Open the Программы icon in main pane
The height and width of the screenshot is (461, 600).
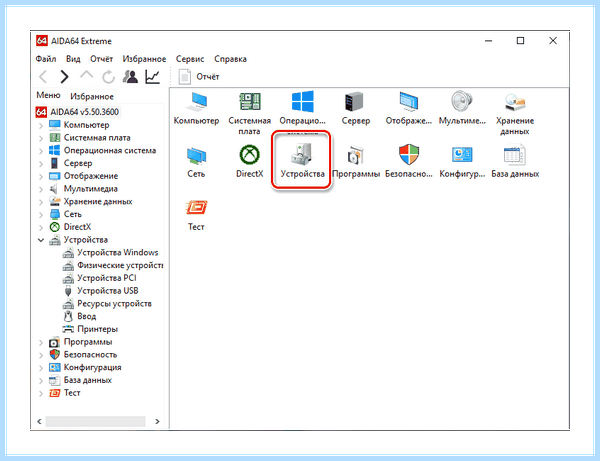(355, 161)
